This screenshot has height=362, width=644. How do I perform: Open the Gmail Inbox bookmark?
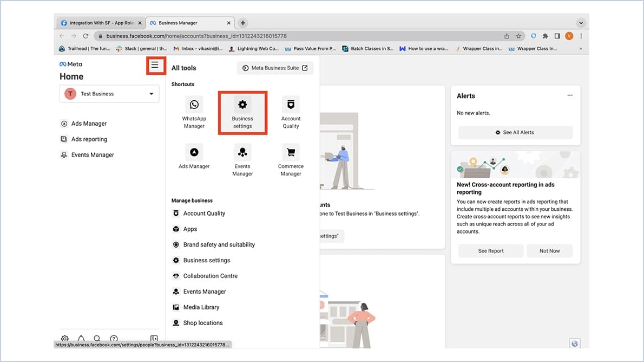(198, 49)
